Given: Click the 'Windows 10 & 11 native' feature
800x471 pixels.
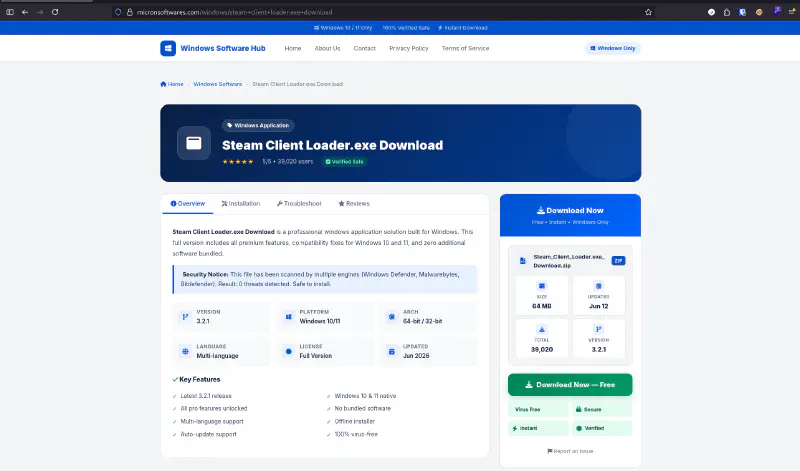Looking at the screenshot, I should pyautogui.click(x=365, y=395).
